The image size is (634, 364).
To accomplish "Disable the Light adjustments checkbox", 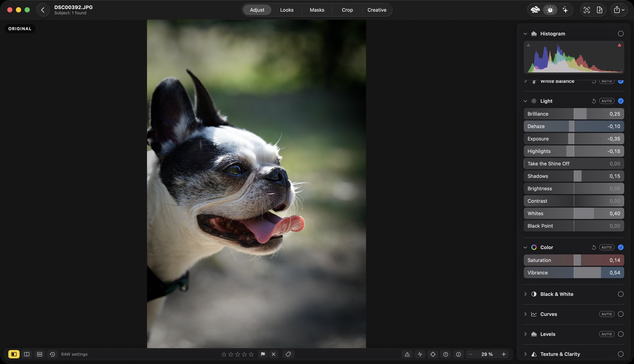I will 621,101.
